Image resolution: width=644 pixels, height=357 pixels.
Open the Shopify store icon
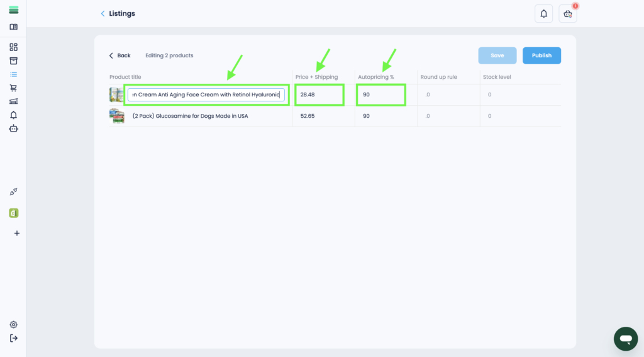coord(13,213)
